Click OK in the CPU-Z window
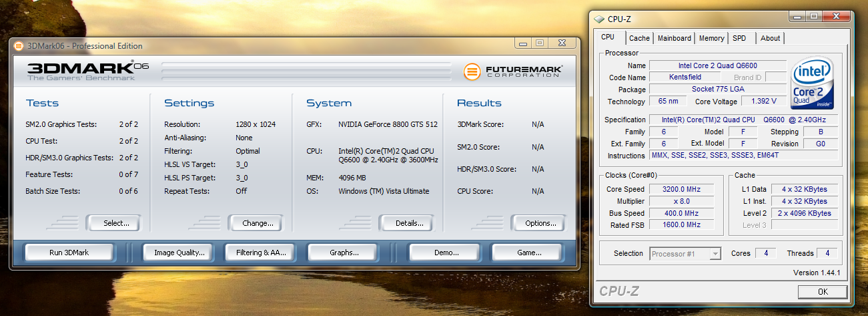Viewport: 868px width, 316px height. (x=823, y=291)
